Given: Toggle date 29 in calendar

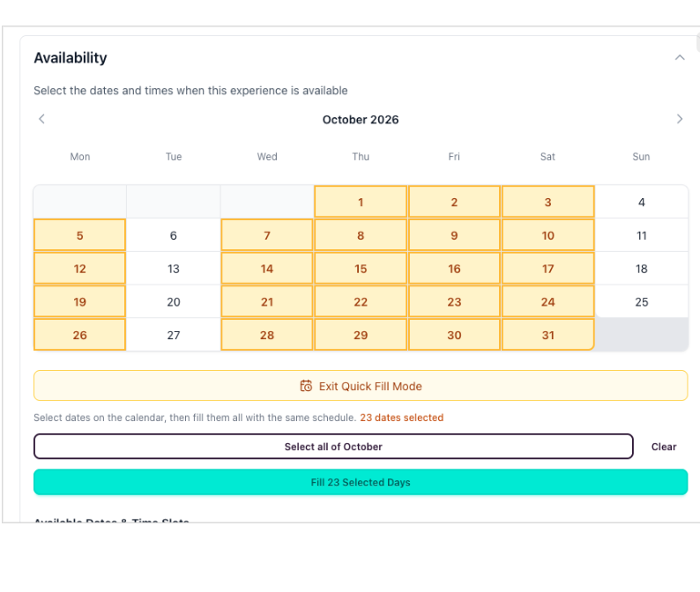Looking at the screenshot, I should 361,335.
